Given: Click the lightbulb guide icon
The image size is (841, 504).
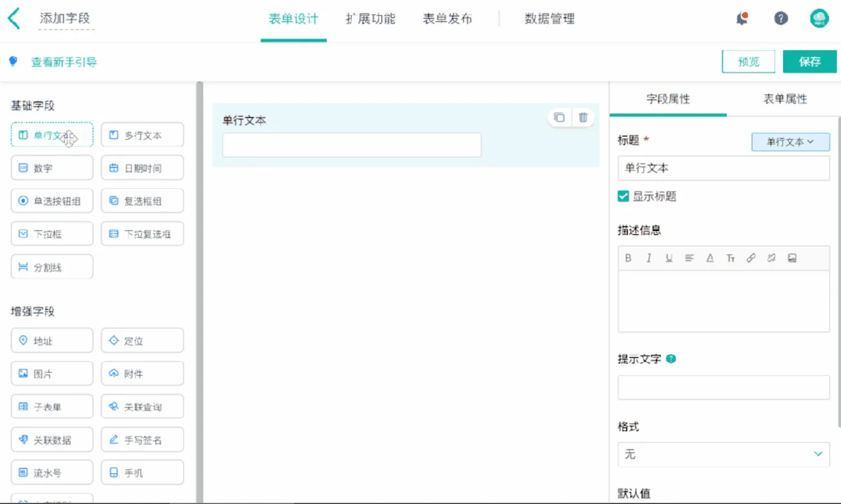Looking at the screenshot, I should [13, 61].
